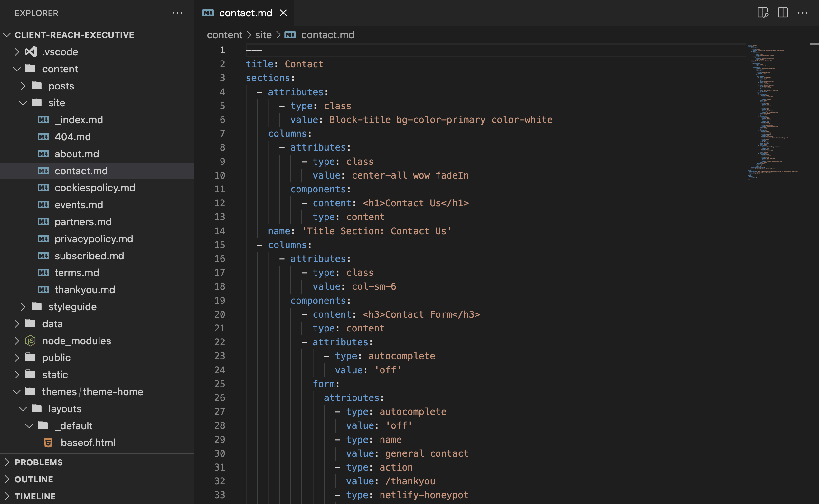Split the editor right
This screenshot has height=504, width=819.
pos(783,13)
